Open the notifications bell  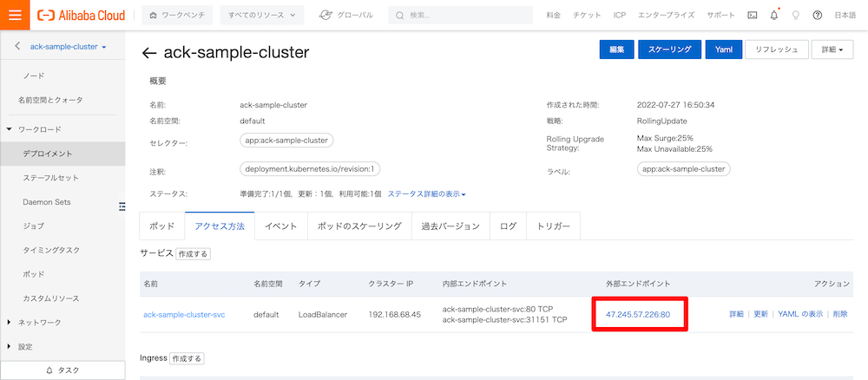[x=774, y=16]
